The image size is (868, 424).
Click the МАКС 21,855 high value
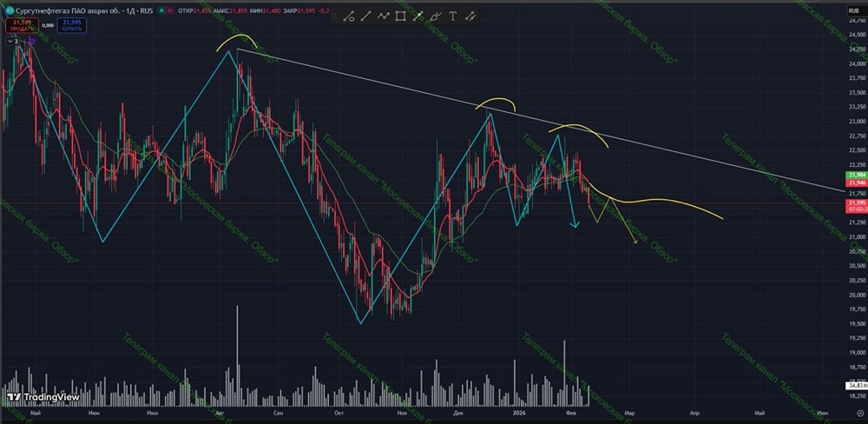pyautogui.click(x=230, y=10)
